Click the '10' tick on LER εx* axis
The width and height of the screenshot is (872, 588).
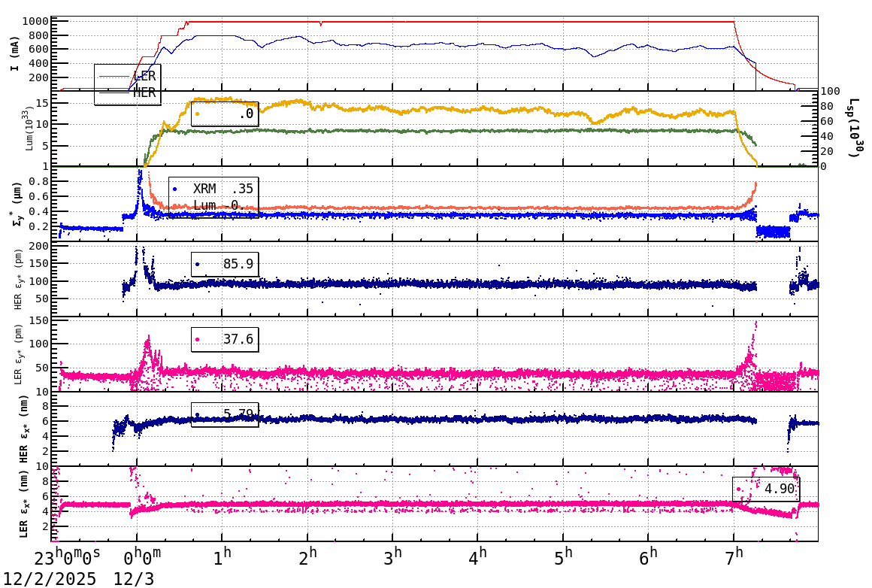click(42, 466)
